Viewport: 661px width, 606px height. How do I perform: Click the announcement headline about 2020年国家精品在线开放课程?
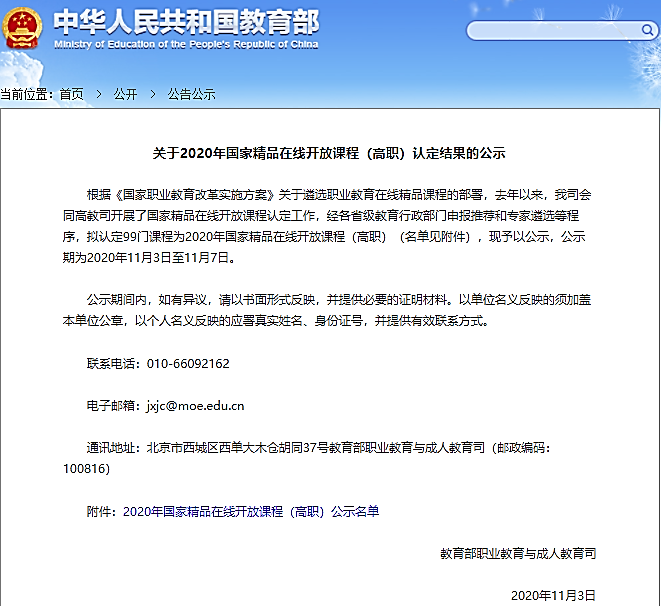(329, 154)
